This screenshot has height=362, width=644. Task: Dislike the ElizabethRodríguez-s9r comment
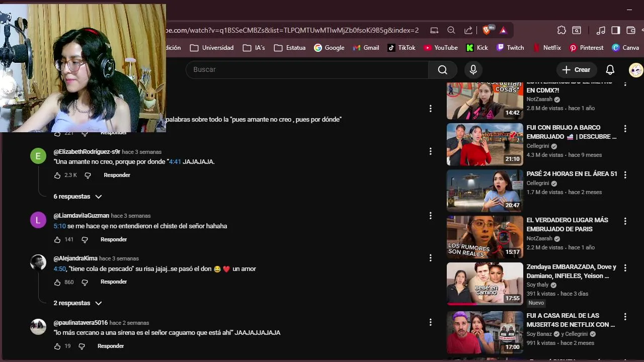(88, 175)
